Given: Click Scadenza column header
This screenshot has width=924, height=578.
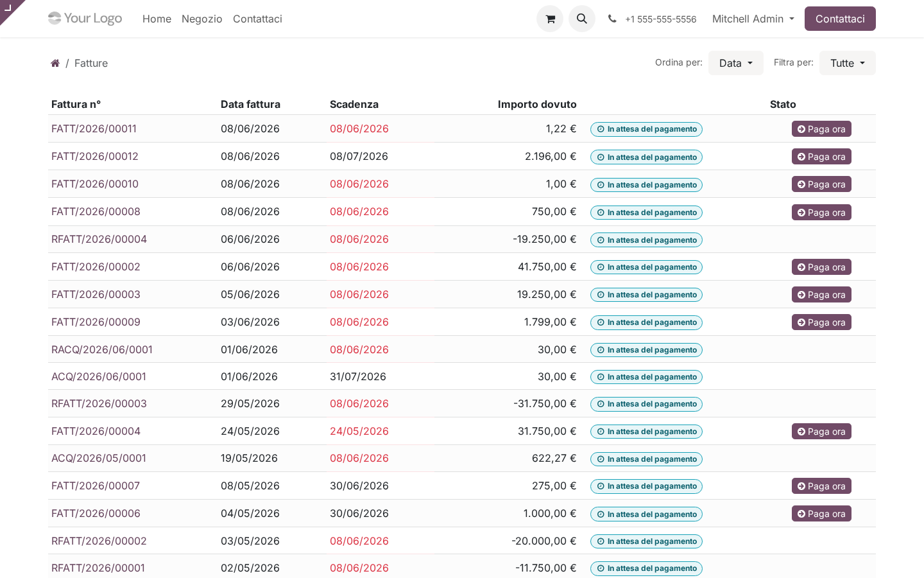Looking at the screenshot, I should pyautogui.click(x=354, y=104).
